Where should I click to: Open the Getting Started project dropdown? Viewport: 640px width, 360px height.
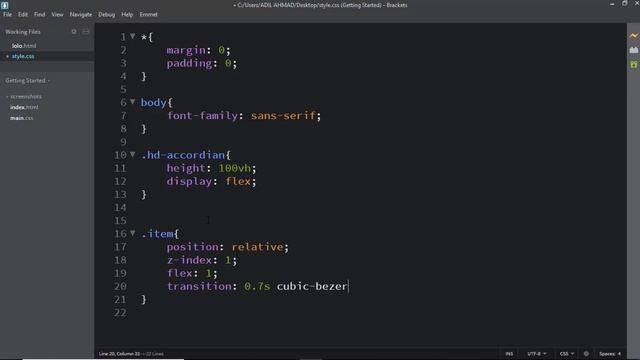(x=28, y=80)
